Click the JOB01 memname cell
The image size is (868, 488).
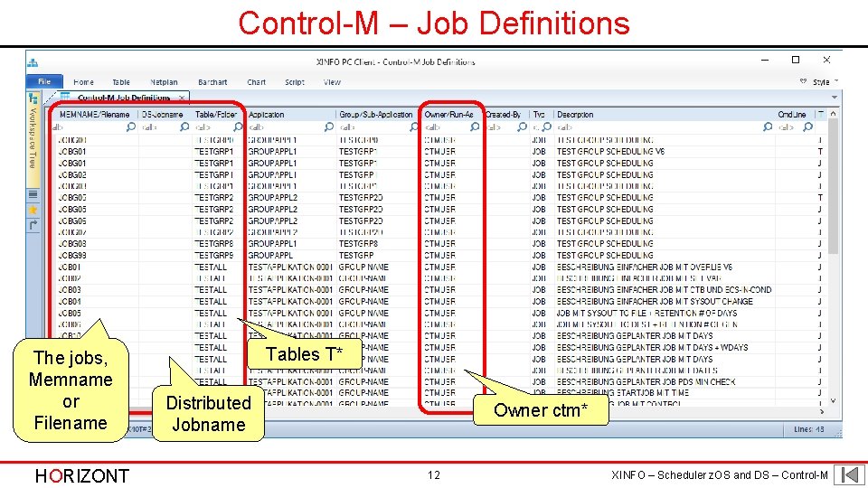(x=70, y=267)
